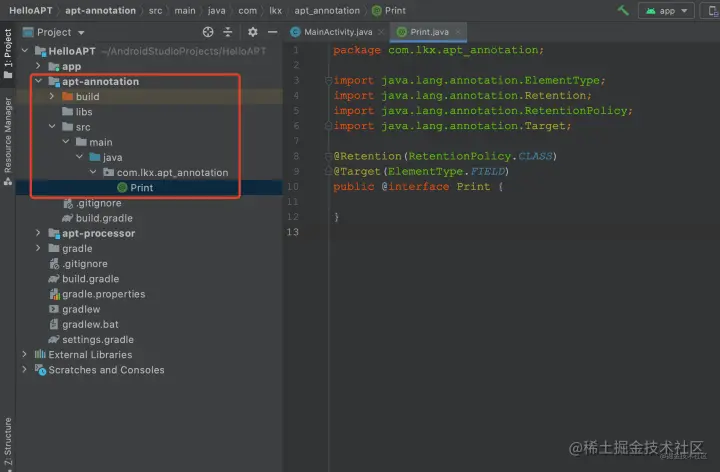Click apt-annotation in the breadcrumb bar
The image size is (720, 472).
point(101,10)
